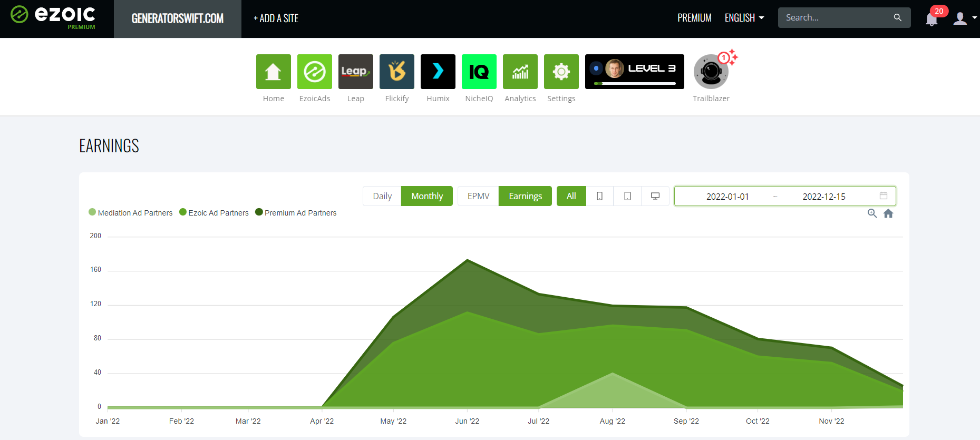Click the Trailblazer label text

pyautogui.click(x=711, y=99)
